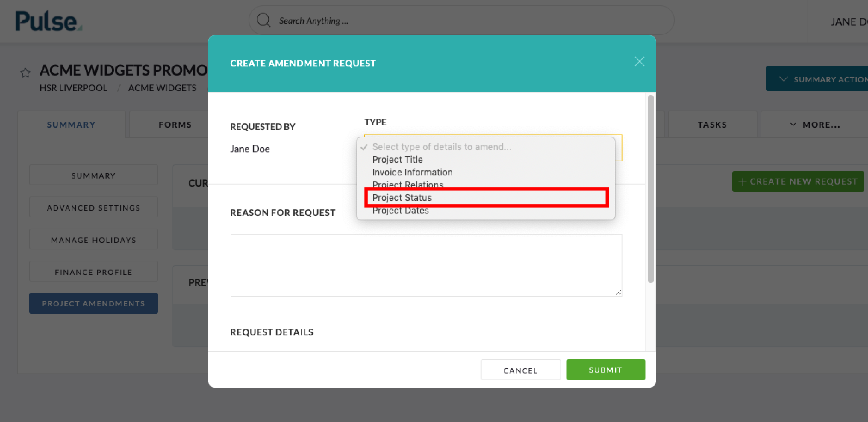868x422 pixels.
Task: Cancel the amendment request
Action: click(x=521, y=370)
